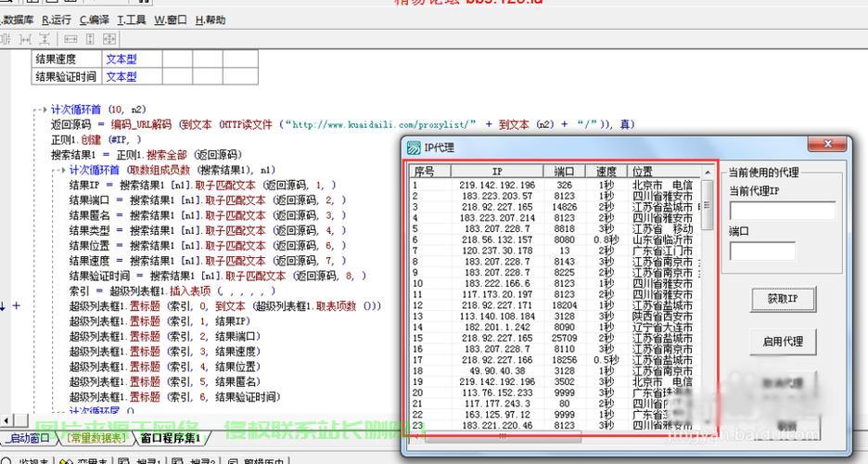This screenshot has width=868, height=464.
Task: Click the 位置 column header
Action: [663, 171]
